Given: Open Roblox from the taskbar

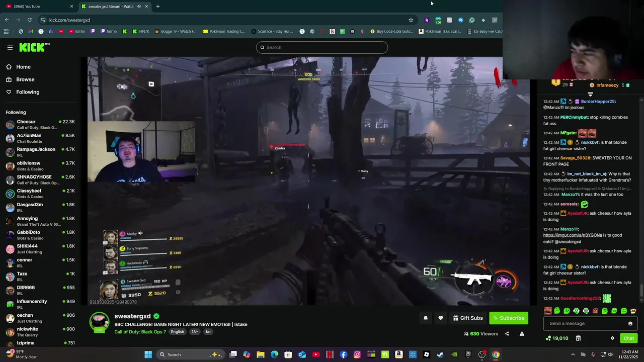Looking at the screenshot, I should [426, 354].
